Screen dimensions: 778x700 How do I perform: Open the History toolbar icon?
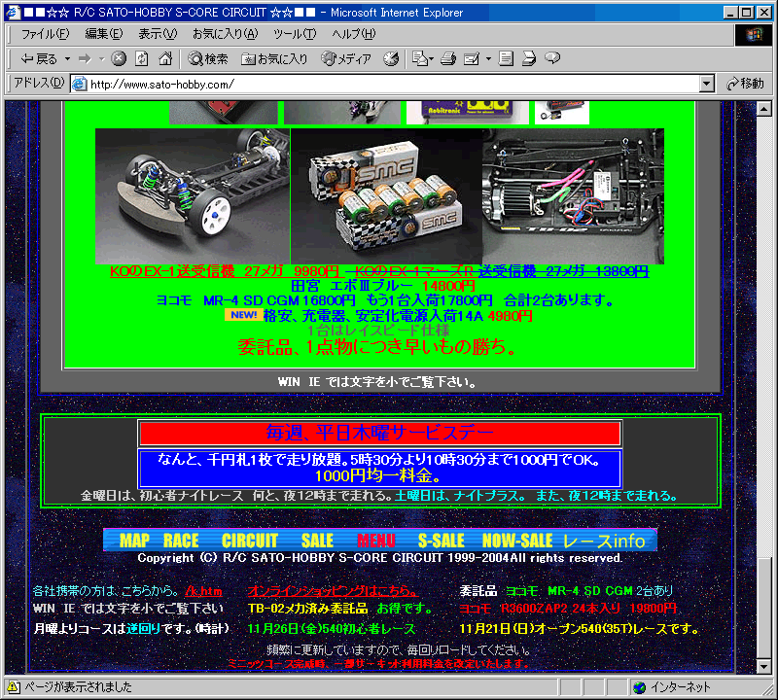coord(391,59)
